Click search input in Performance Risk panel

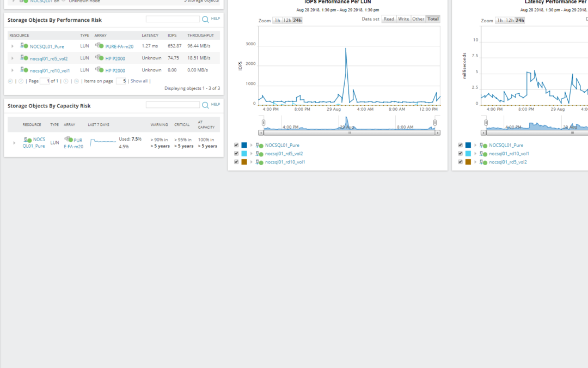coord(173,19)
